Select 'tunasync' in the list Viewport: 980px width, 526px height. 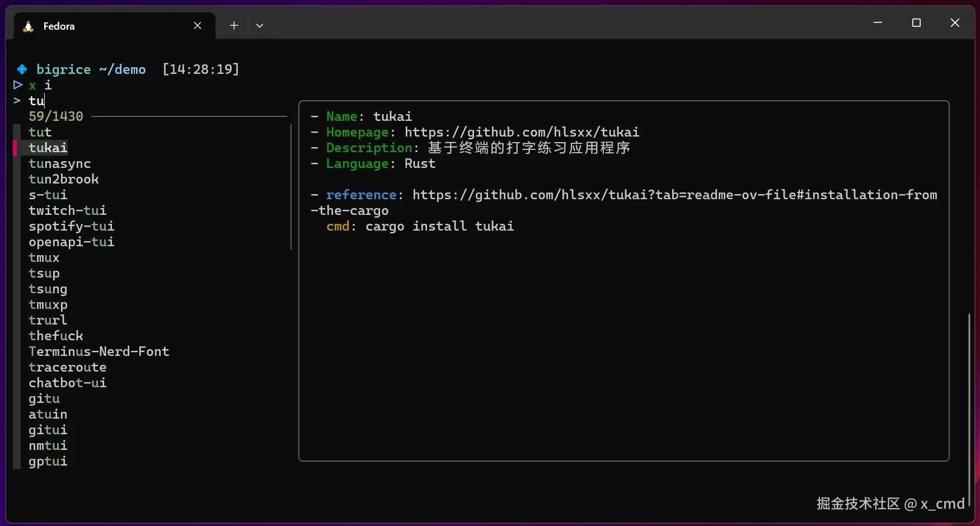pos(60,163)
